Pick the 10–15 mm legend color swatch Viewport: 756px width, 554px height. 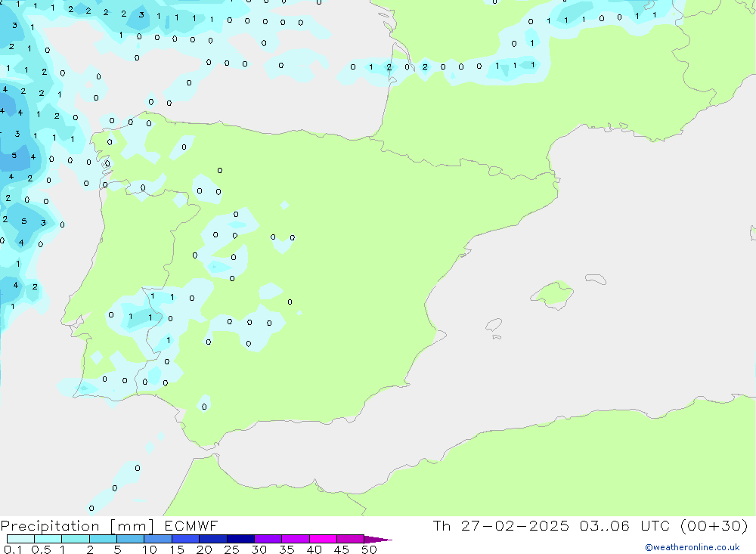tap(158, 539)
